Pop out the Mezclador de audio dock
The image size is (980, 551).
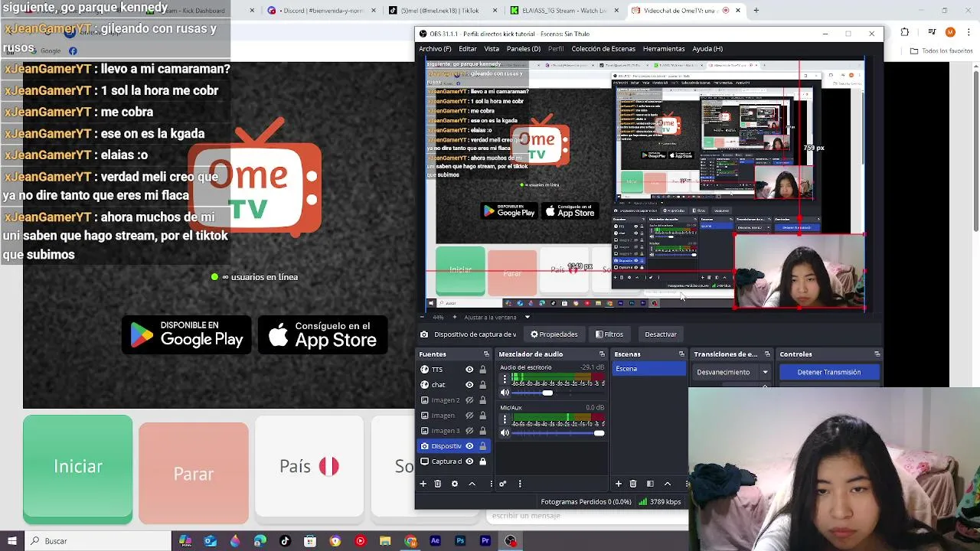coord(602,354)
